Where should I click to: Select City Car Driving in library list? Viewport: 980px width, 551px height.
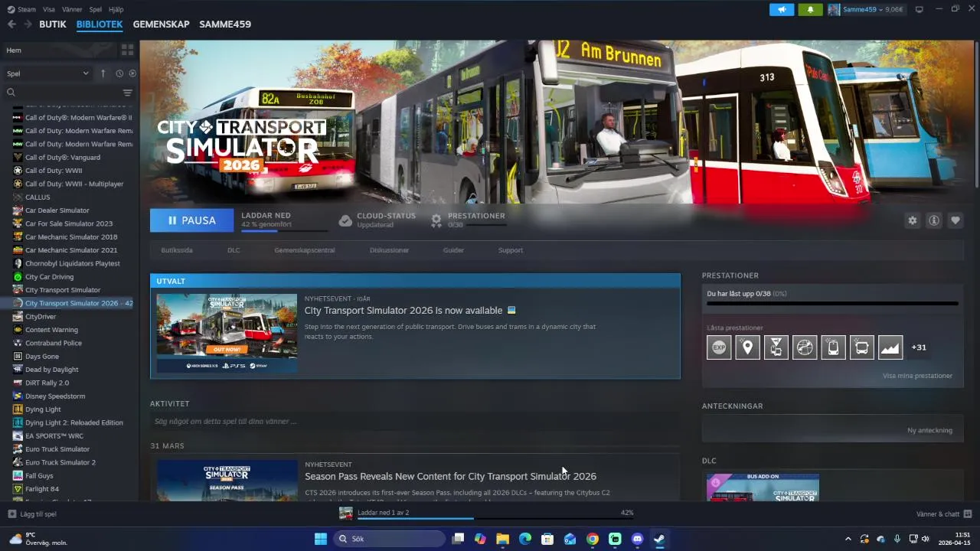pos(50,277)
